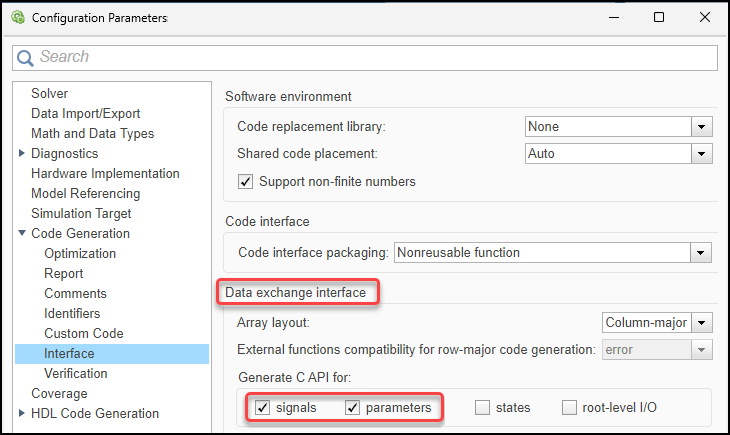The width and height of the screenshot is (730, 435).
Task: Open the Optimization pane
Action: pos(80,254)
